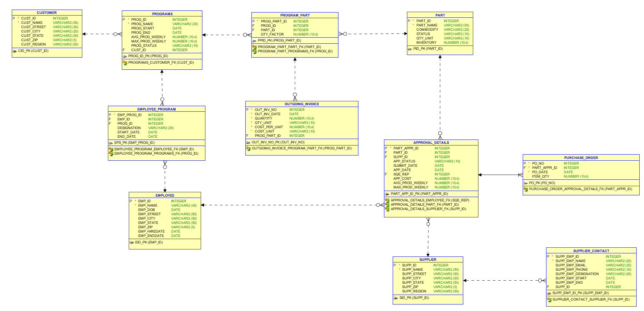Click the CUST_REGION column in CUSTOMER
This screenshot has width=644, height=311.
(x=33, y=44)
